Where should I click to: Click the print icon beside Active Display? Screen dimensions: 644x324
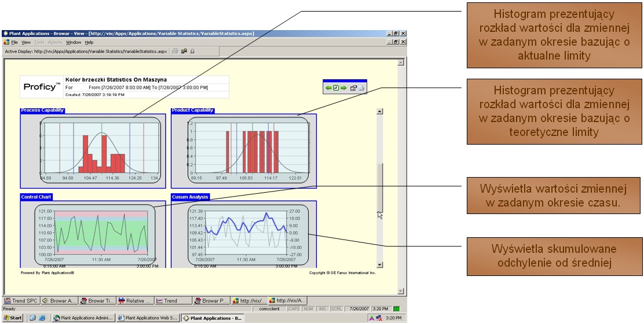174,51
